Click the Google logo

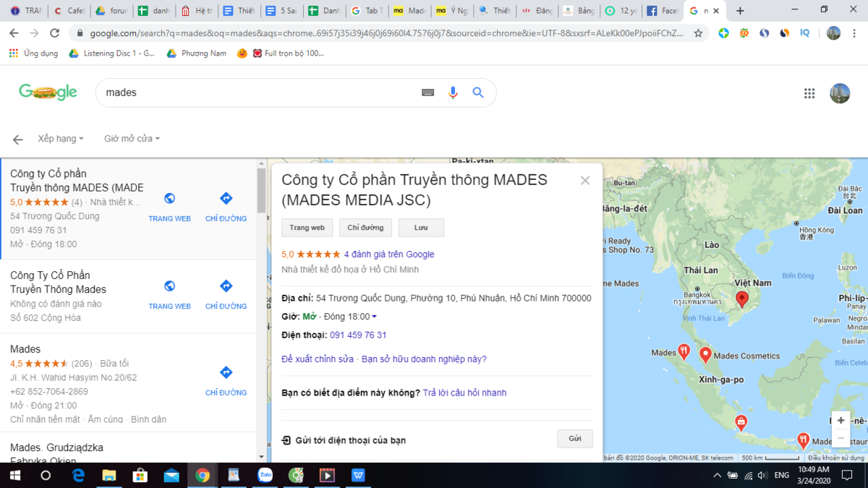pos(48,93)
